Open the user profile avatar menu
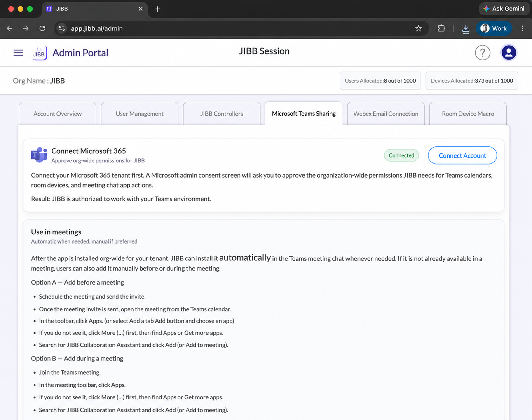The image size is (532, 420). click(509, 53)
